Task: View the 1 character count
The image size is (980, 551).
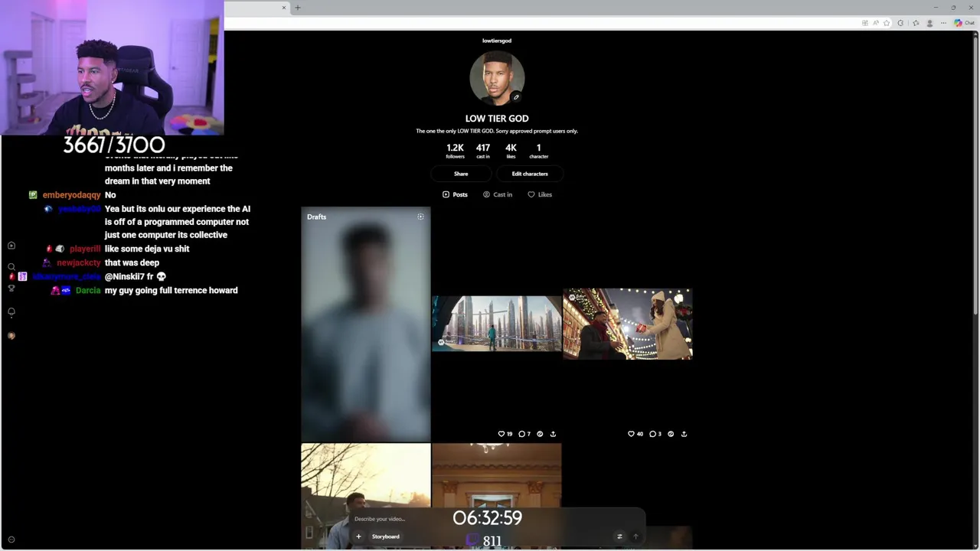Action: click(538, 151)
